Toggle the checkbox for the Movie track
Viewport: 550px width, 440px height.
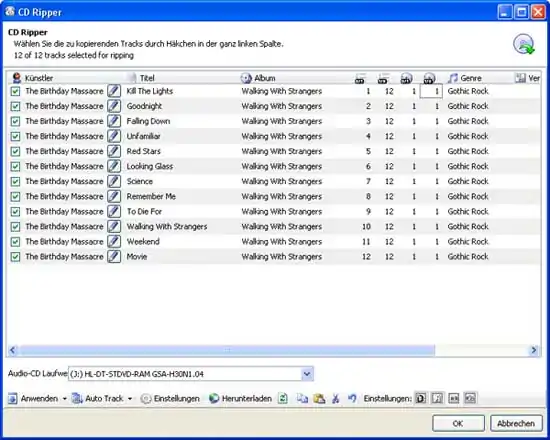(15, 256)
